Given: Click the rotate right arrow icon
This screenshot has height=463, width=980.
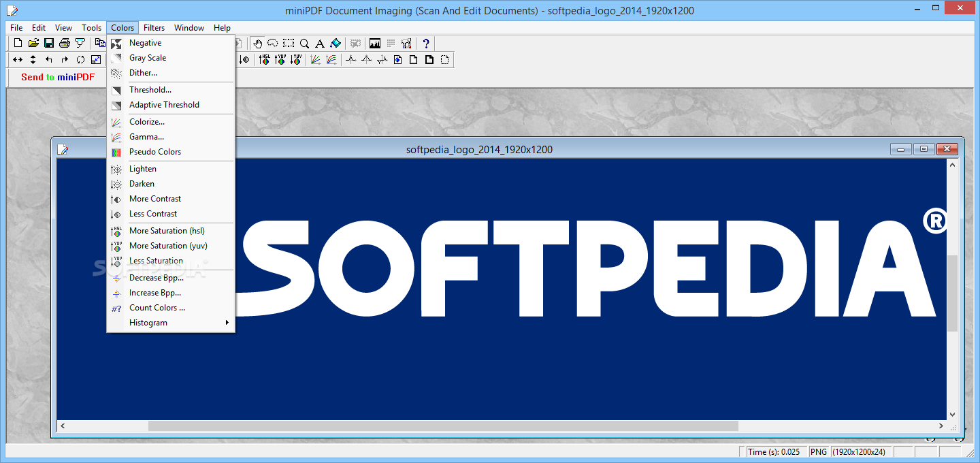Looking at the screenshot, I should [65, 59].
